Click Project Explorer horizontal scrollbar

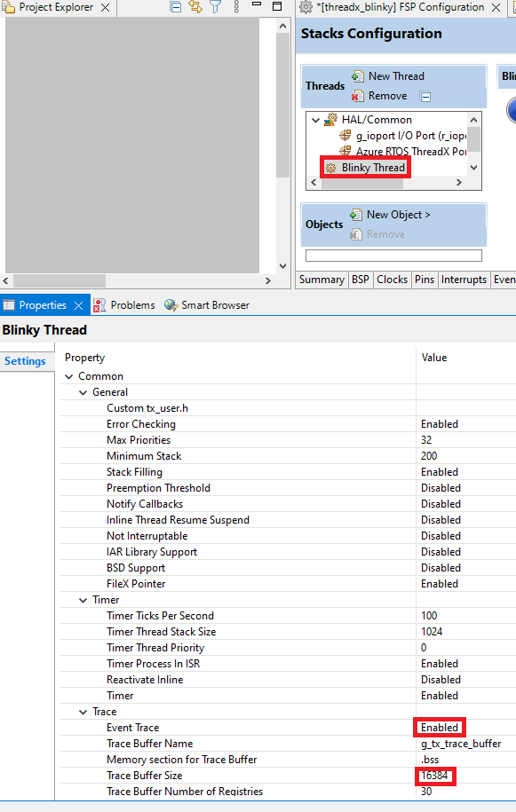pos(60,280)
